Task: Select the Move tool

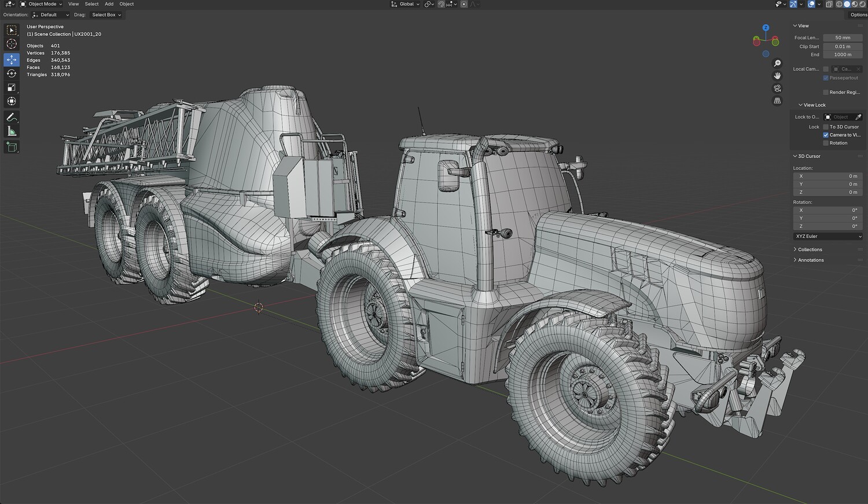Action: click(x=12, y=60)
